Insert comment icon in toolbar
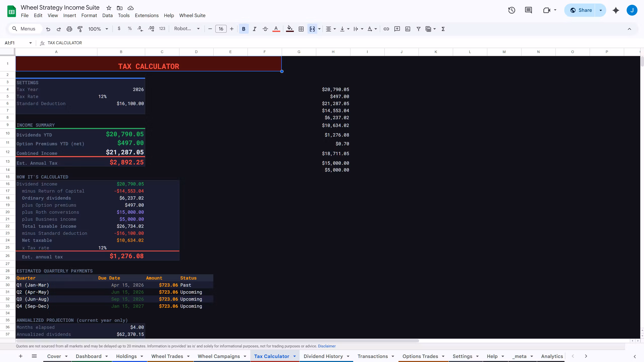This screenshot has width=644, height=362. (397, 29)
